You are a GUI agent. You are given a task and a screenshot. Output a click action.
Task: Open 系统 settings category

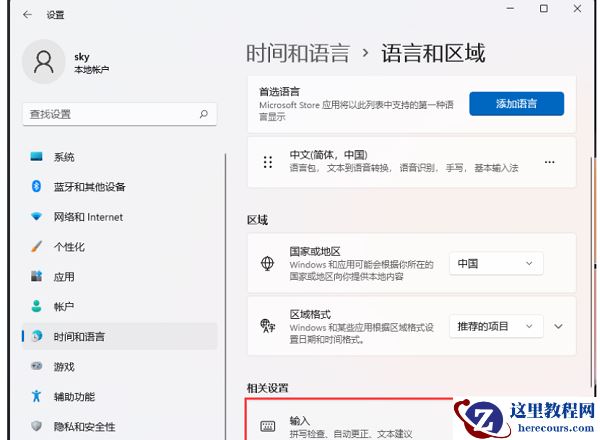coord(119,157)
